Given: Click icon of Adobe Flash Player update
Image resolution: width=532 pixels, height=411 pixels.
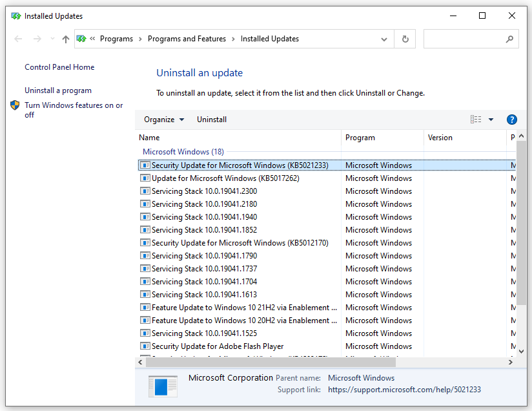Looking at the screenshot, I should pos(145,346).
